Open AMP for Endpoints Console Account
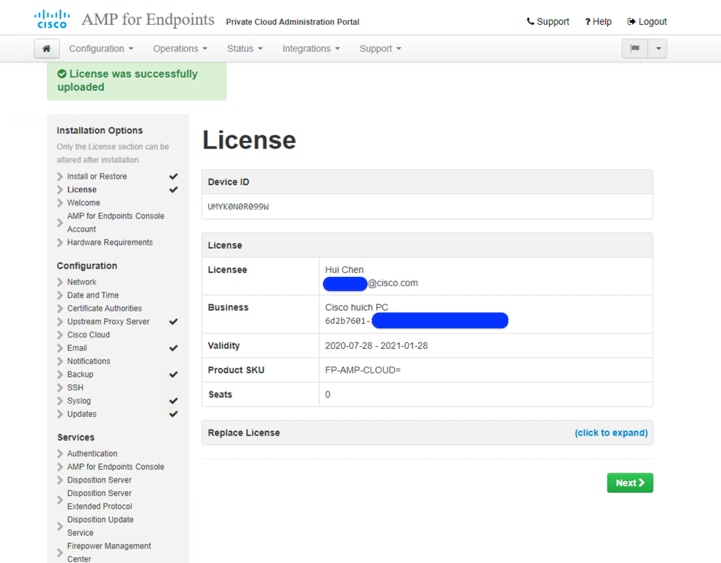721x563 pixels. click(115, 223)
